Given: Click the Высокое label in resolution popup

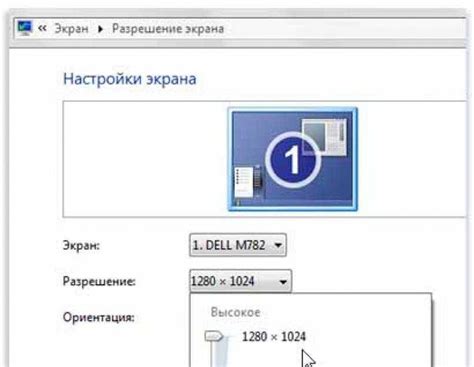Looking at the screenshot, I should click(235, 312).
